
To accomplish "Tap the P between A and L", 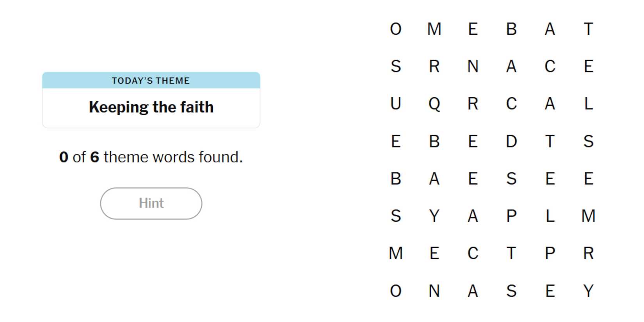I will pos(511,216).
